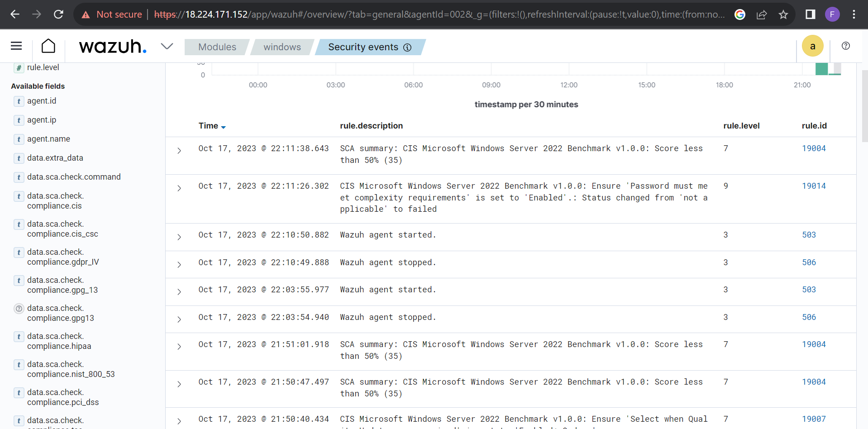Select the data.sca.check.compliance.cis field
Image resolution: width=868 pixels, height=429 pixels.
[55, 201]
